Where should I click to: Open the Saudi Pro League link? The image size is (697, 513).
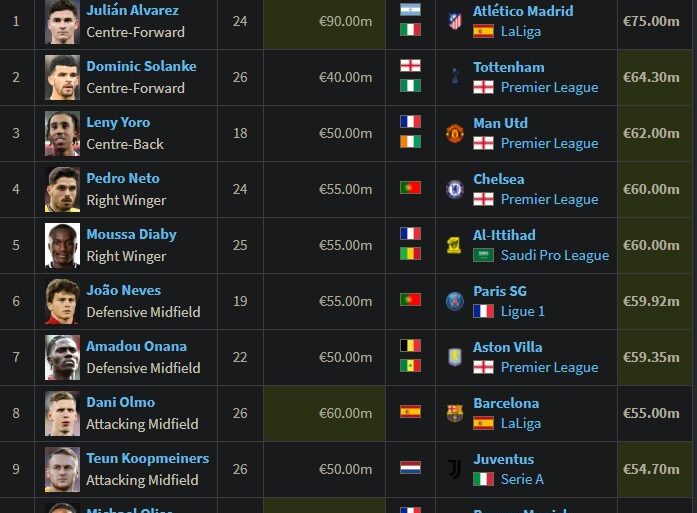pyautogui.click(x=554, y=255)
